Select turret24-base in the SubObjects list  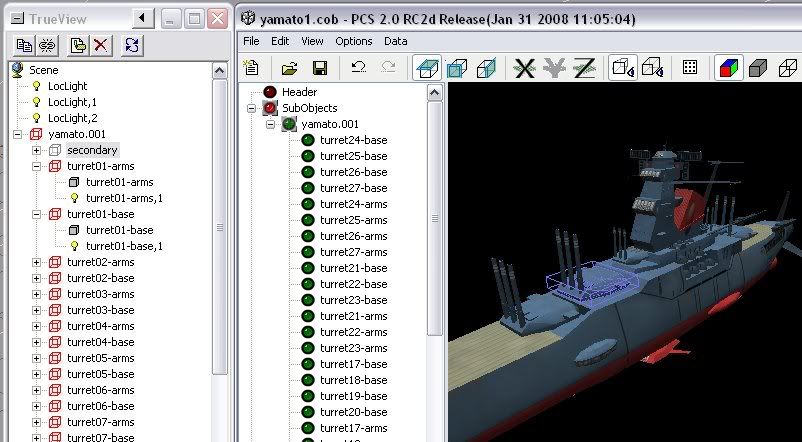coord(353,140)
